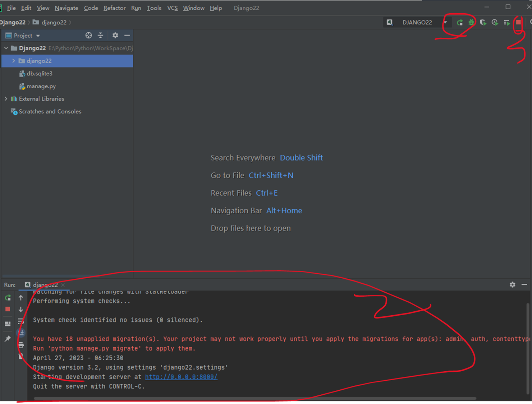This screenshot has height=404, width=532.
Task: Open the Tools menu
Action: pyautogui.click(x=154, y=8)
